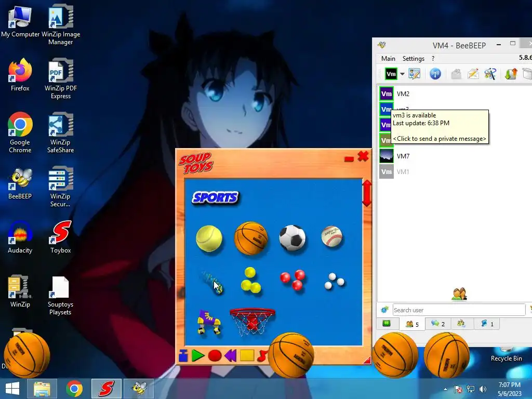Select the baseball toy

(332, 236)
